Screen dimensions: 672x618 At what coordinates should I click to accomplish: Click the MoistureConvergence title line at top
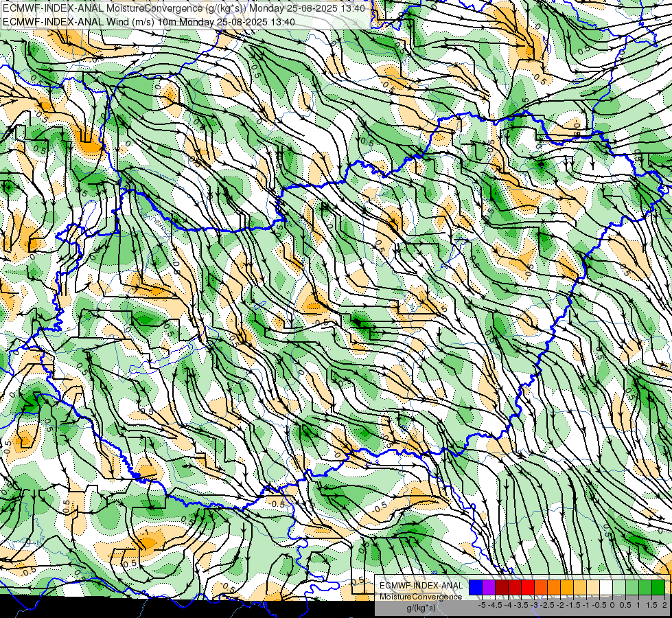(x=184, y=8)
